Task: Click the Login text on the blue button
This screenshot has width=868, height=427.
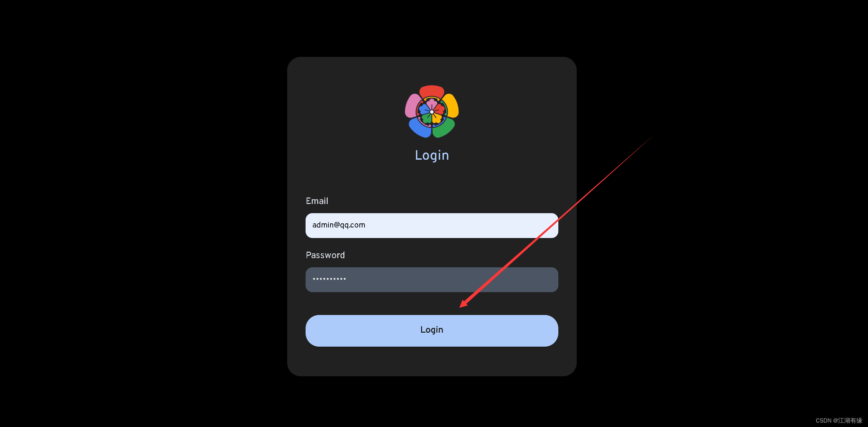Action: [432, 330]
